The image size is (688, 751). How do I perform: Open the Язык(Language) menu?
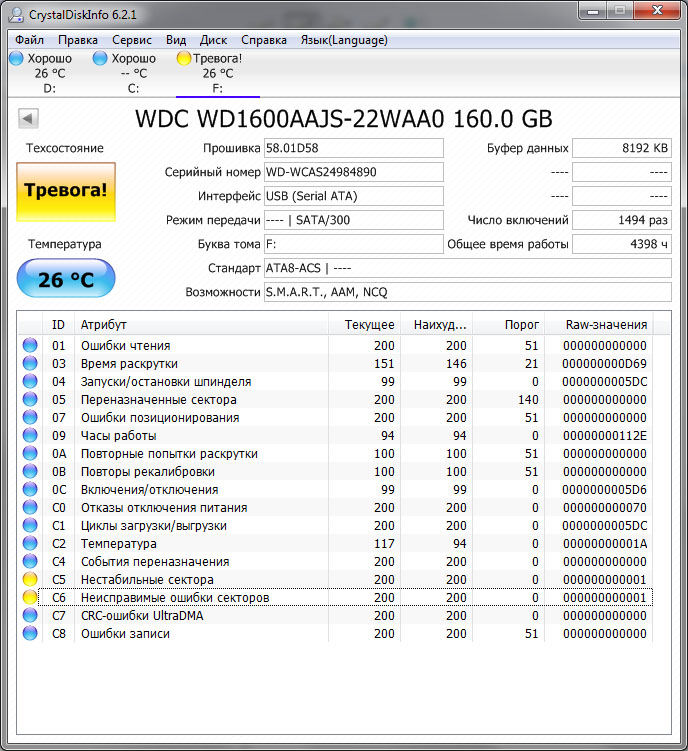click(344, 40)
